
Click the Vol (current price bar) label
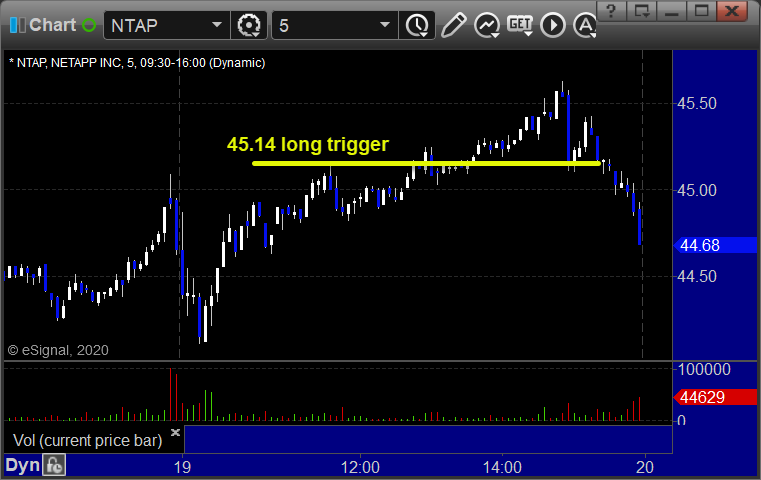coord(87,441)
